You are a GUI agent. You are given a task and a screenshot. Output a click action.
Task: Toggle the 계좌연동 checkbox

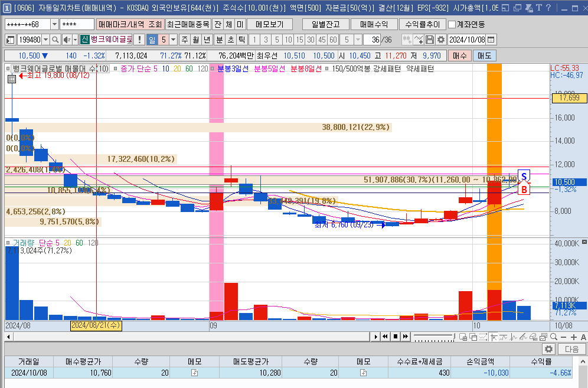click(x=452, y=24)
